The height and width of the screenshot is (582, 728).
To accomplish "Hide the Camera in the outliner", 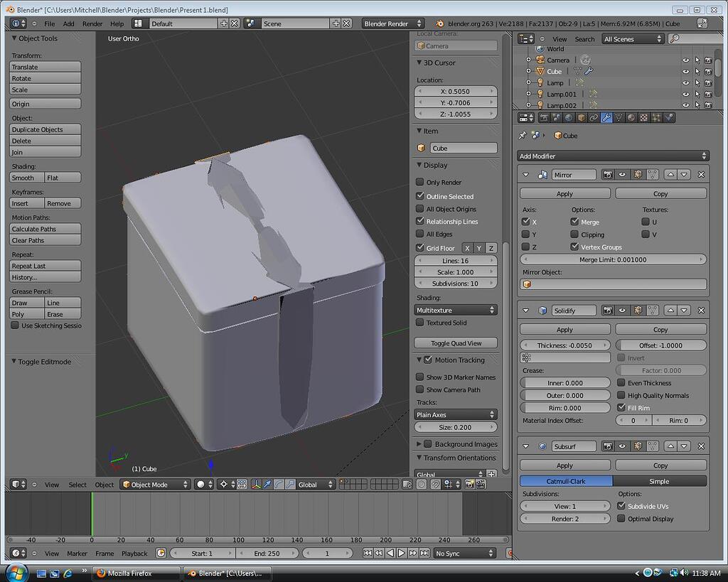I will [686, 60].
